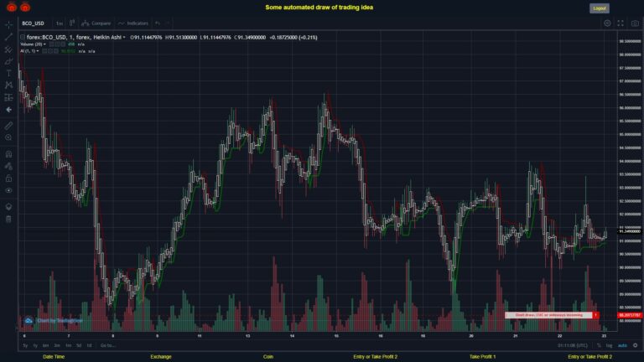The image size is (644, 362).
Task: Click the second red owl logo
Action: point(25,7)
